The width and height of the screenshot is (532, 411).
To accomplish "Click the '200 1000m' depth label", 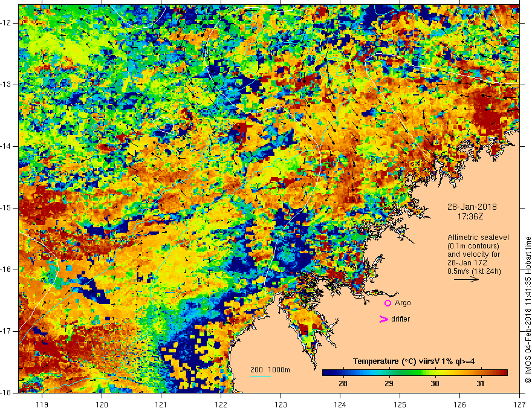I will [270, 370].
